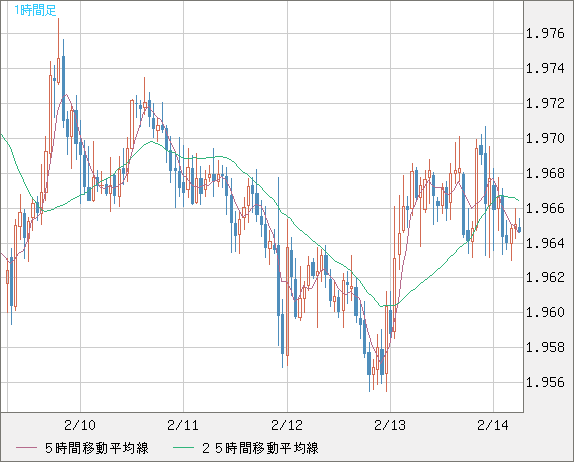Click the 1.968 price axis label
This screenshot has width=574, height=462.
pos(545,173)
